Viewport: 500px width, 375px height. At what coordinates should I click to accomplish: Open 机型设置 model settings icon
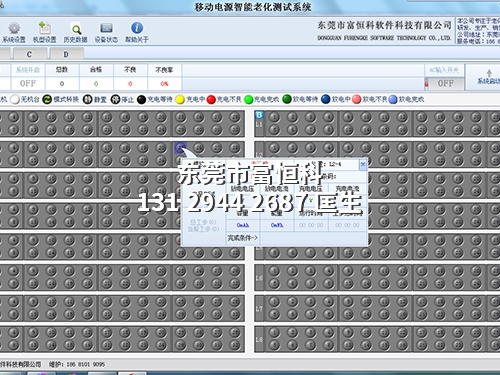coord(44,28)
